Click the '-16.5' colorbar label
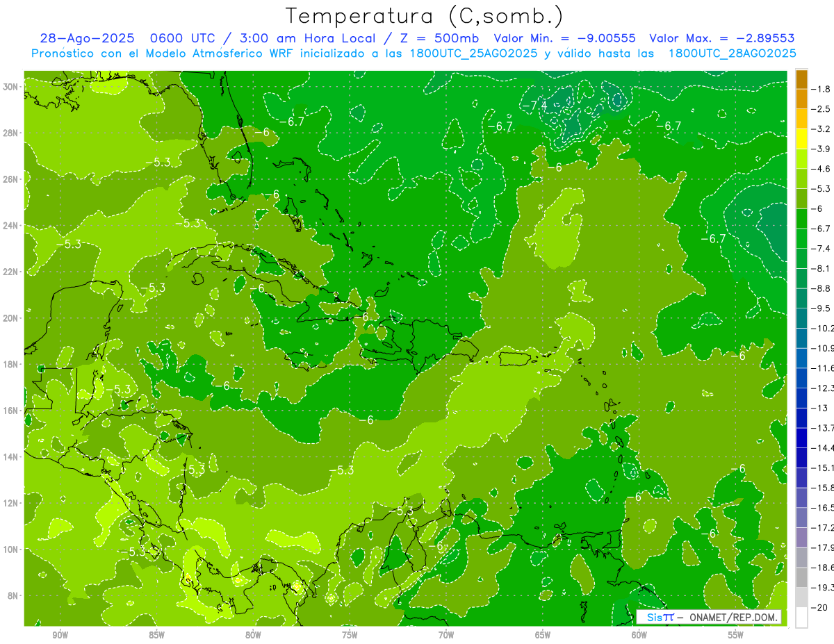Viewport: 834px width, 644px height. [823, 509]
